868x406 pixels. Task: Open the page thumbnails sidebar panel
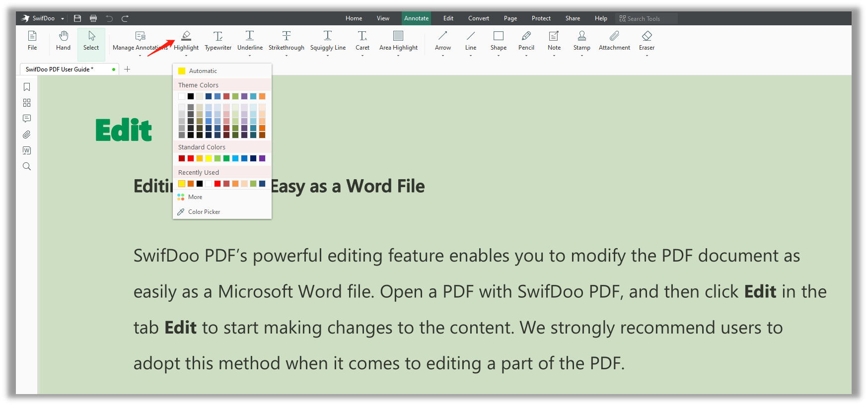pos(27,103)
